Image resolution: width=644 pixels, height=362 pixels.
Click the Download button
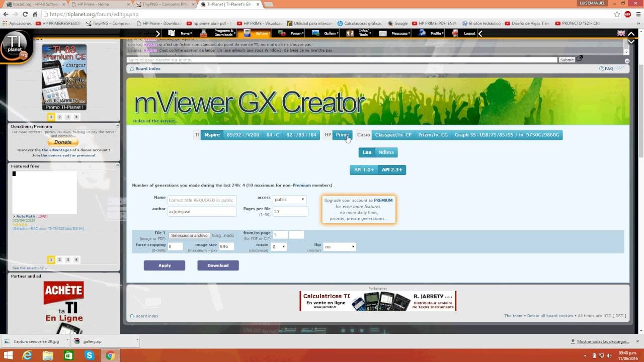pyautogui.click(x=218, y=265)
